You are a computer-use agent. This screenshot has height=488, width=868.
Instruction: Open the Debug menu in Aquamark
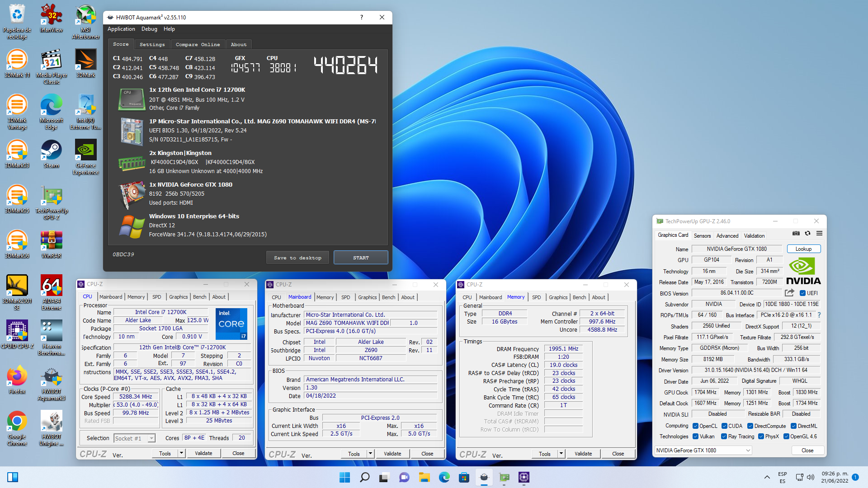(x=149, y=29)
